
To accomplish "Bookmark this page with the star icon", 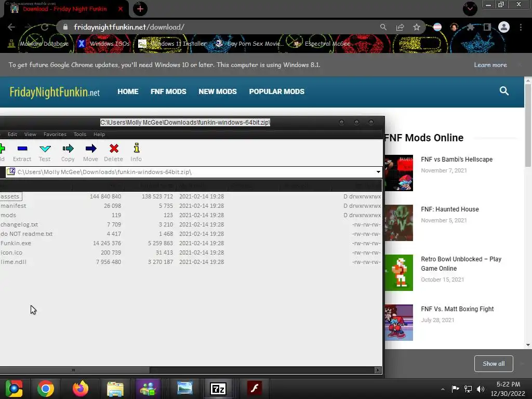I will tap(417, 27).
